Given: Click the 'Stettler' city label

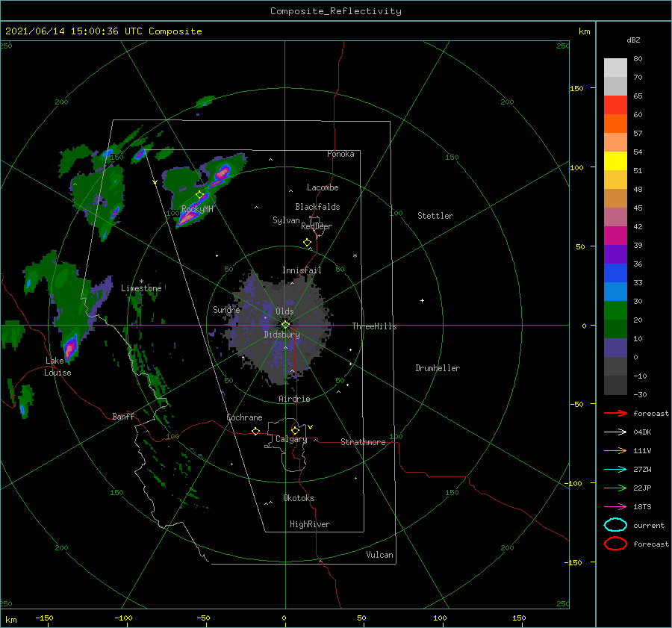Looking at the screenshot, I should point(435,216).
